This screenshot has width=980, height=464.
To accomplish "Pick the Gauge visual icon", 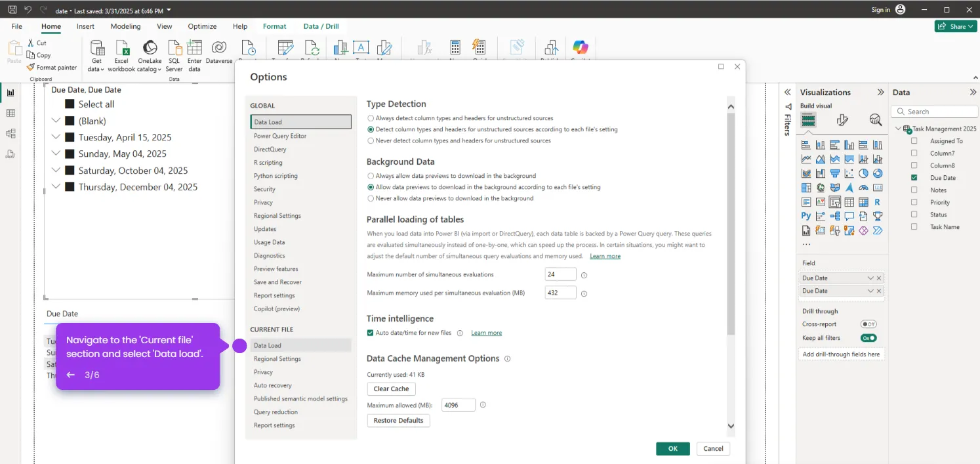I will point(863,188).
